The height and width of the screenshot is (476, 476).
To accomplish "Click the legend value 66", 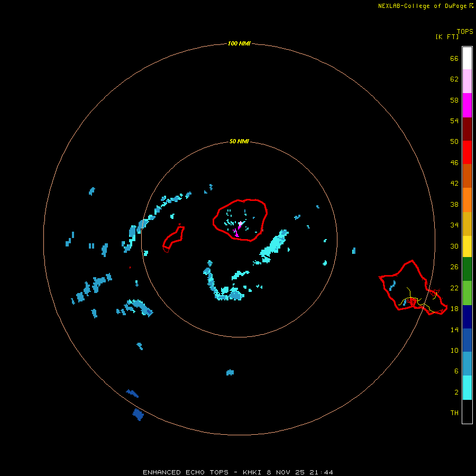I will (x=454, y=59).
